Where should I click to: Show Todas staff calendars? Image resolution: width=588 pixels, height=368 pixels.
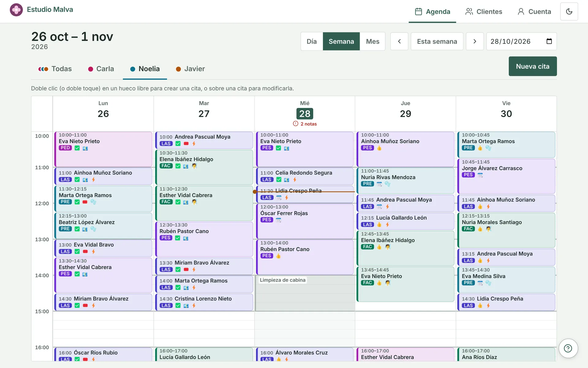click(x=55, y=69)
